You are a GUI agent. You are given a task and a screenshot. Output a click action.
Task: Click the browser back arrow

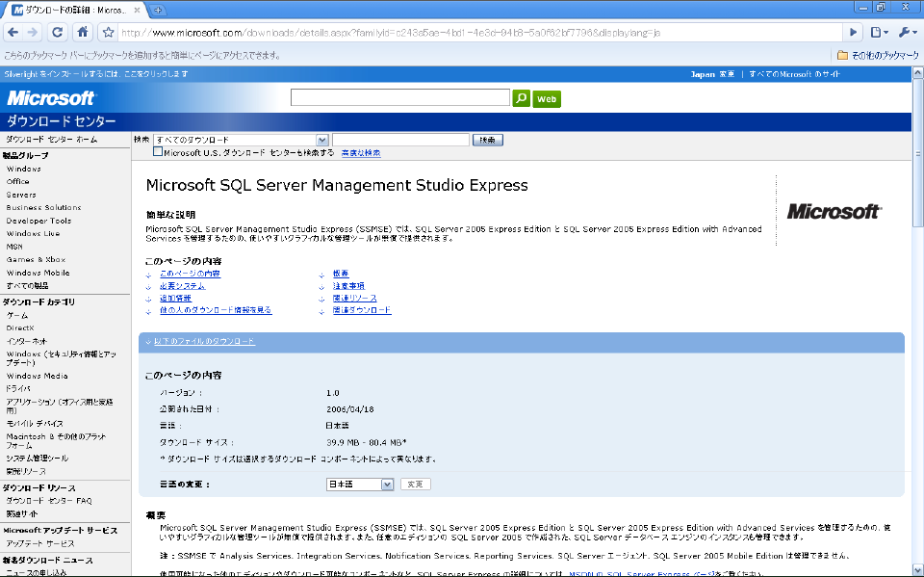(13, 33)
